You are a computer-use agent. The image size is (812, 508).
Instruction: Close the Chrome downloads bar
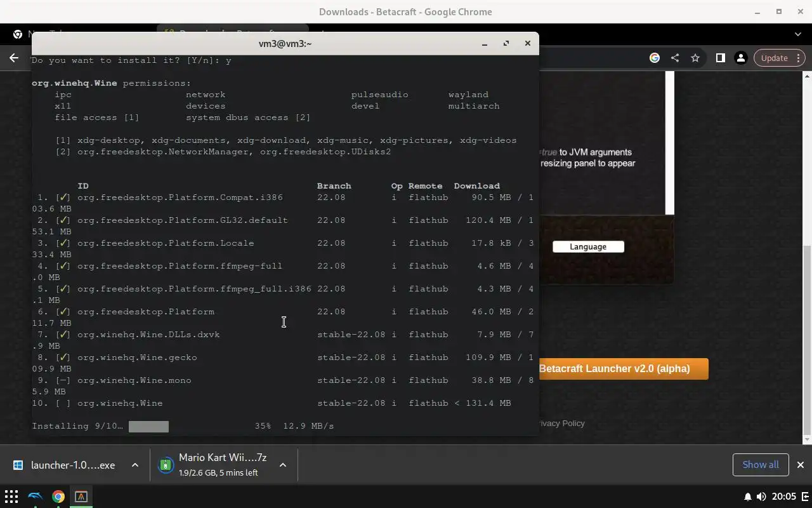[800, 465]
